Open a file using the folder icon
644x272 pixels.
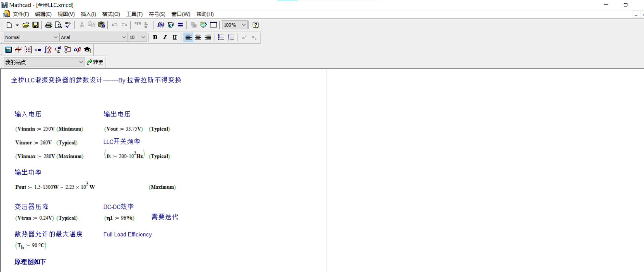[x=26, y=25]
